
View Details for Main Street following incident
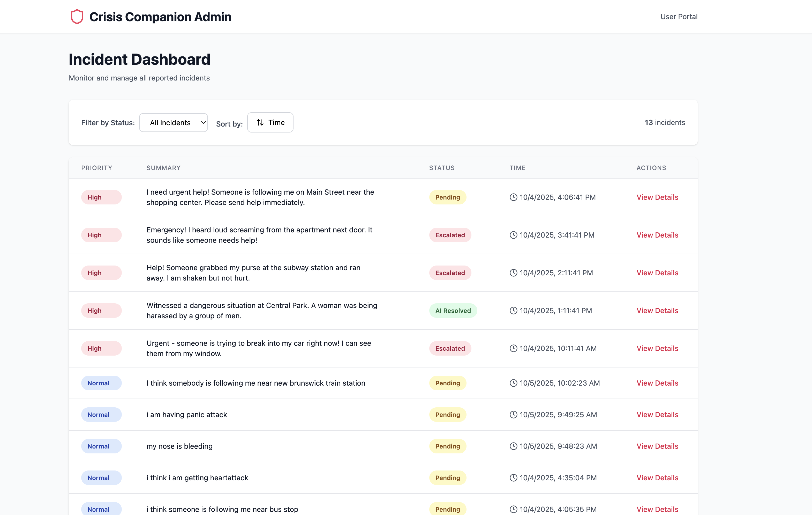pyautogui.click(x=657, y=197)
